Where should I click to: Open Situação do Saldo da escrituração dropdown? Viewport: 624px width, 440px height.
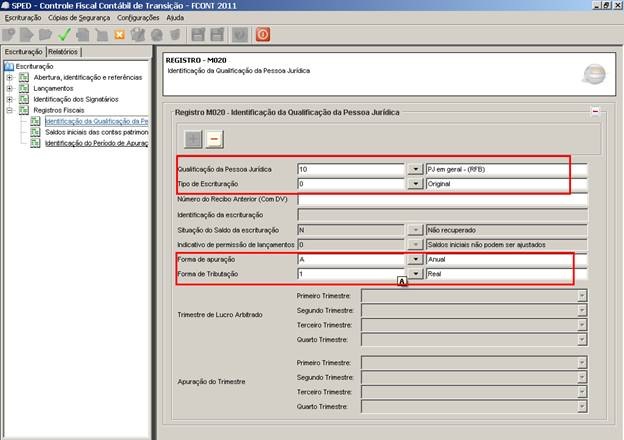[415, 230]
